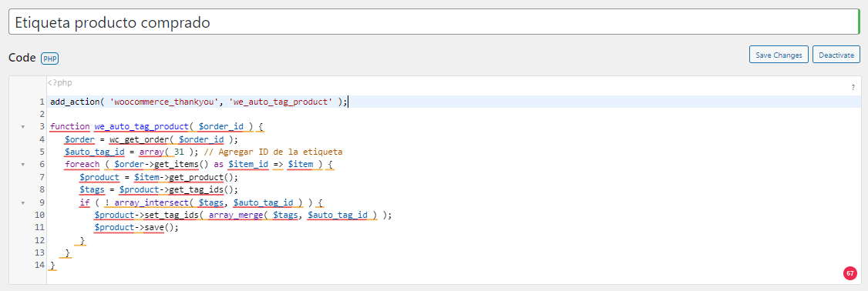Place cursor on the add_action line
868x291 pixels.
pos(199,102)
